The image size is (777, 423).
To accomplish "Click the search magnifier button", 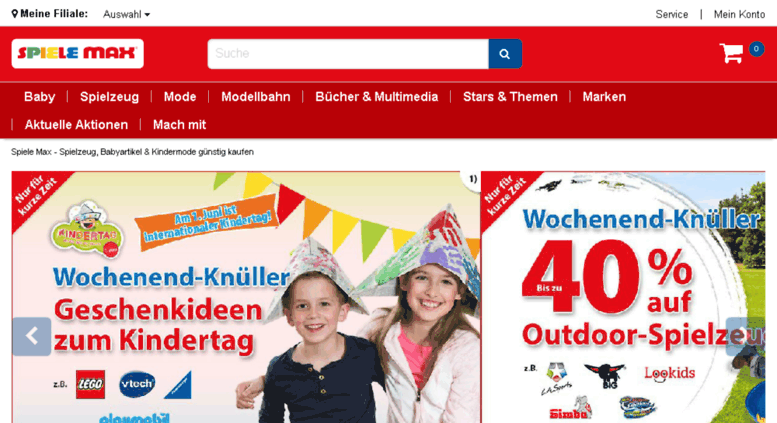I will 505,53.
